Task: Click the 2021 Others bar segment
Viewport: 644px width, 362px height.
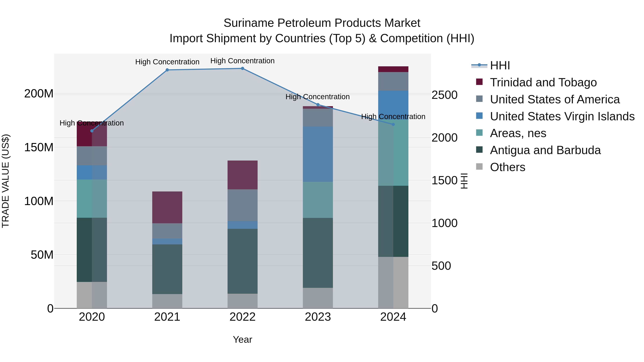Action: (167, 301)
